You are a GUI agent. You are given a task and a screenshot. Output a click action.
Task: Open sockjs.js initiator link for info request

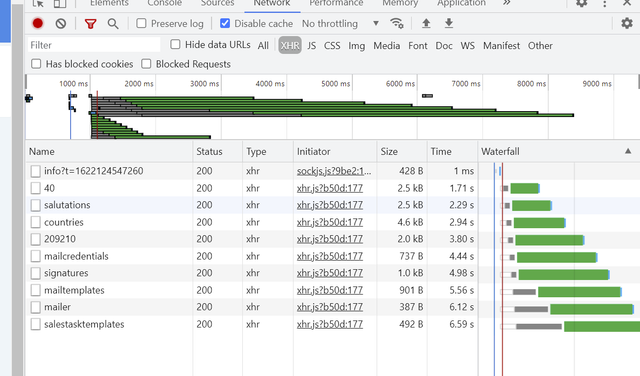(x=334, y=171)
